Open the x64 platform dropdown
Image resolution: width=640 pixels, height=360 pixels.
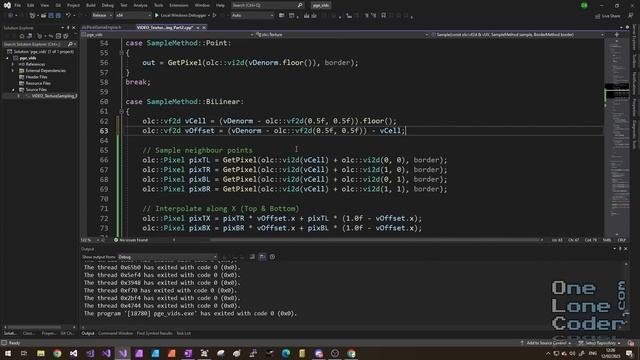click(x=133, y=16)
